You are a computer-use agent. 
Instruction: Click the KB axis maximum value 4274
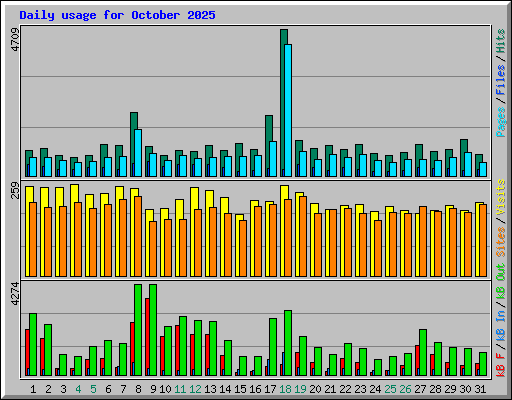[x=15, y=294]
